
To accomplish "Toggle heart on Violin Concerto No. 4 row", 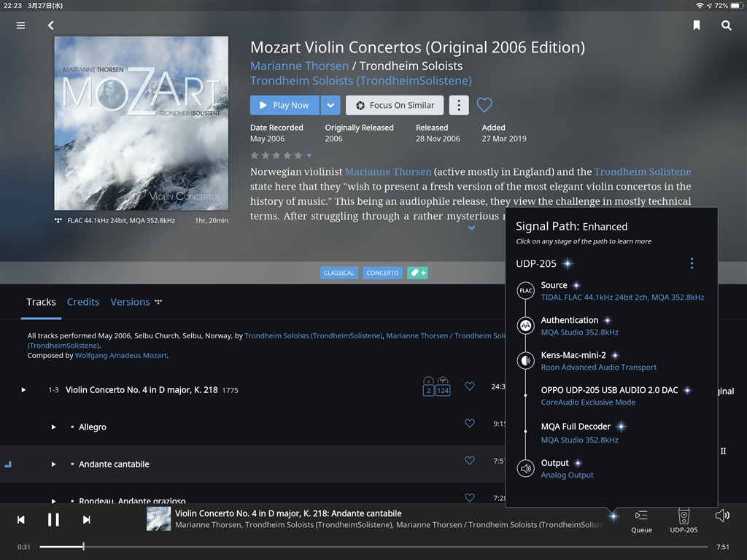I will (469, 386).
